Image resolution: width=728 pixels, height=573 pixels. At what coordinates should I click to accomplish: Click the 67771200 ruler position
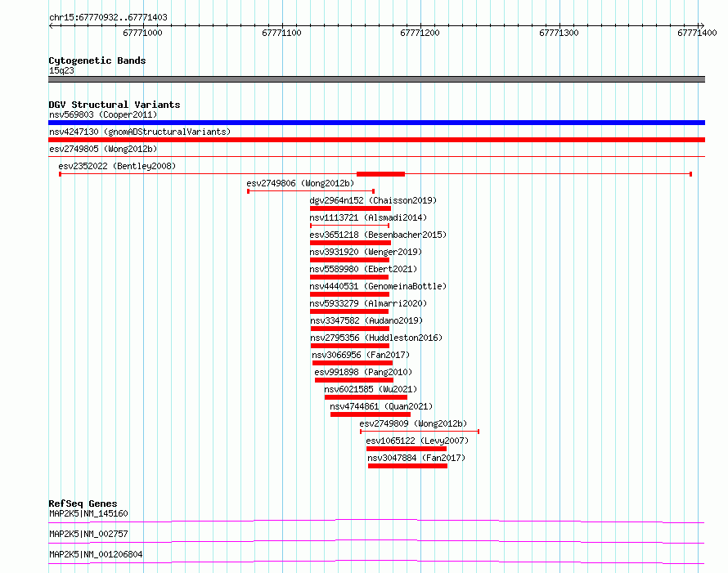[x=420, y=33]
